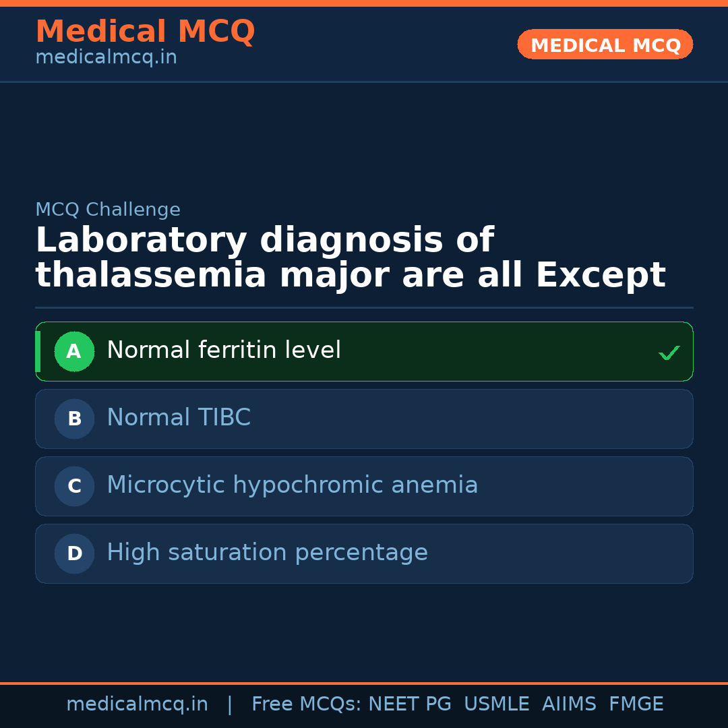Select option Normal TIBC

coord(179,418)
